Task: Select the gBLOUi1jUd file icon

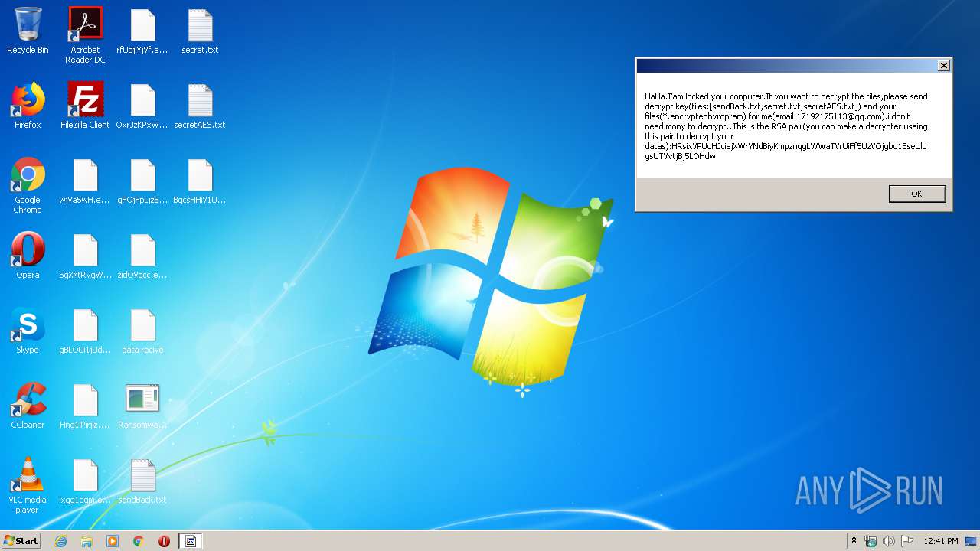Action: coord(85,331)
